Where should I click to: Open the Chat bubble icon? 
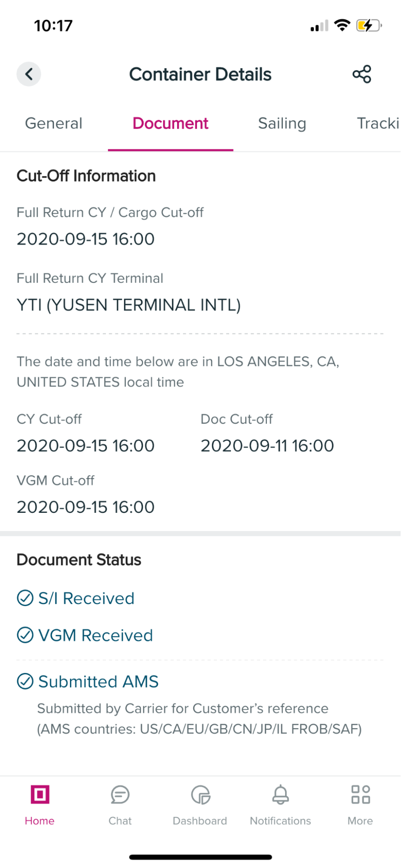(x=120, y=795)
